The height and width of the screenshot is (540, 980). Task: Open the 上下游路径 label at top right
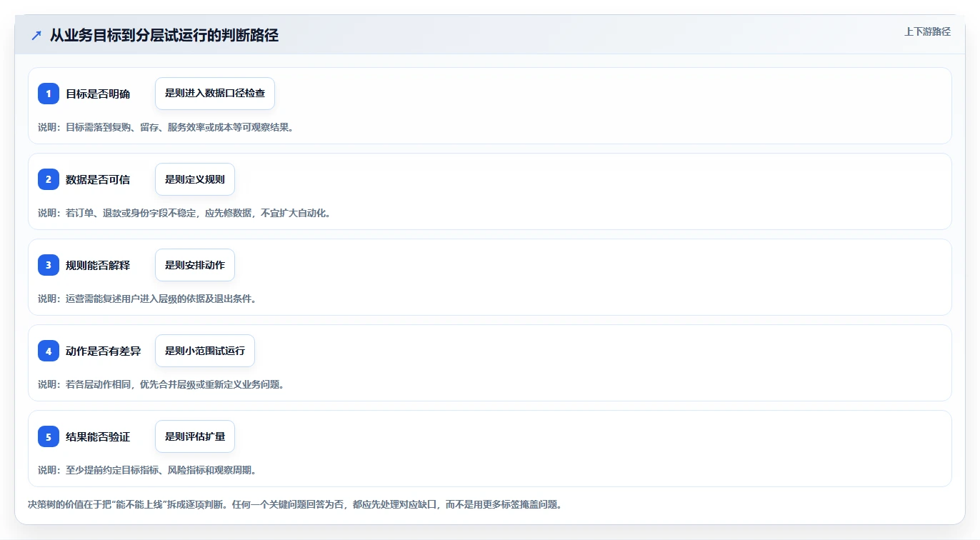(x=927, y=32)
